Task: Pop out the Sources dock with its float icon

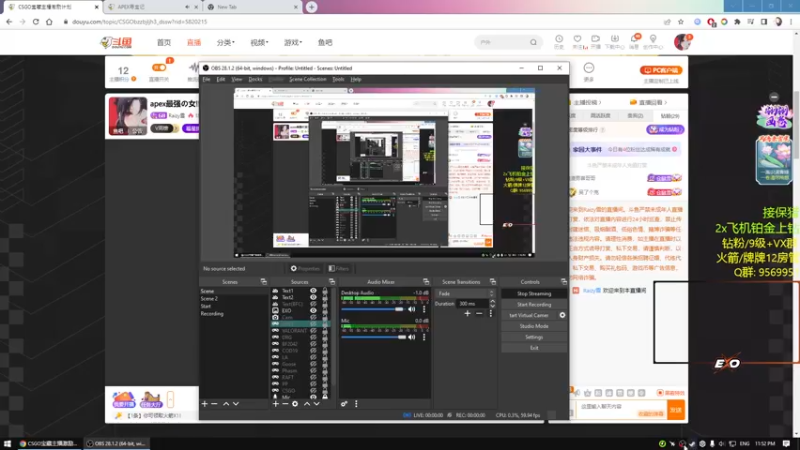Action: pos(332,282)
